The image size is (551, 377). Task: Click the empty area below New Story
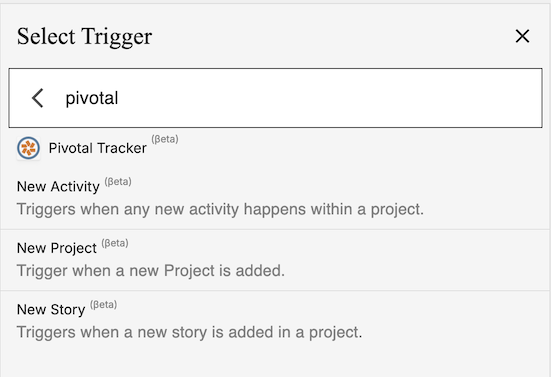tap(275, 364)
